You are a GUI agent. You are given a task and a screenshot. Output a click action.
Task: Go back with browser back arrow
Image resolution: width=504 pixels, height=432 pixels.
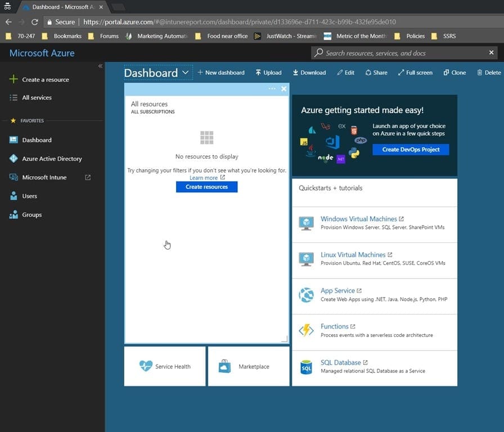pos(8,22)
